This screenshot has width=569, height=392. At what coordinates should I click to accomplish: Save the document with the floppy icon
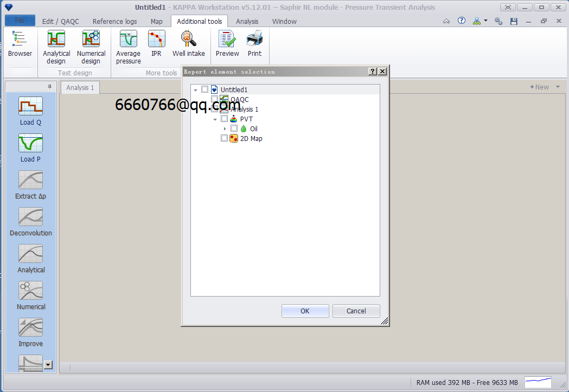click(514, 21)
